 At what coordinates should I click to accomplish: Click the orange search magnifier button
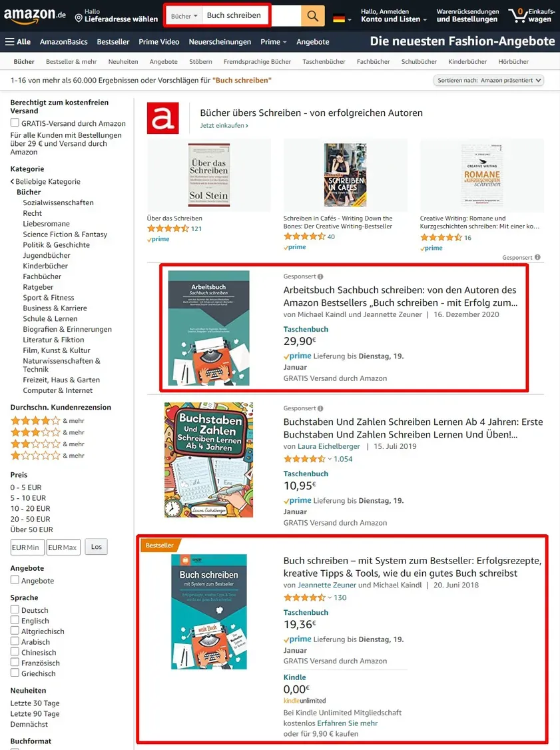pos(313,15)
